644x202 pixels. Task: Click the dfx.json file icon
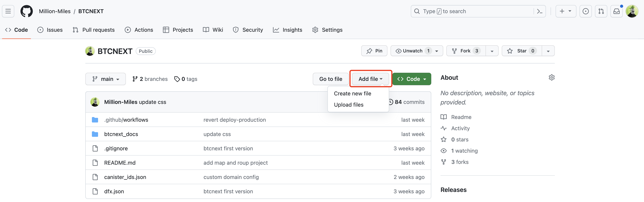pyautogui.click(x=95, y=191)
